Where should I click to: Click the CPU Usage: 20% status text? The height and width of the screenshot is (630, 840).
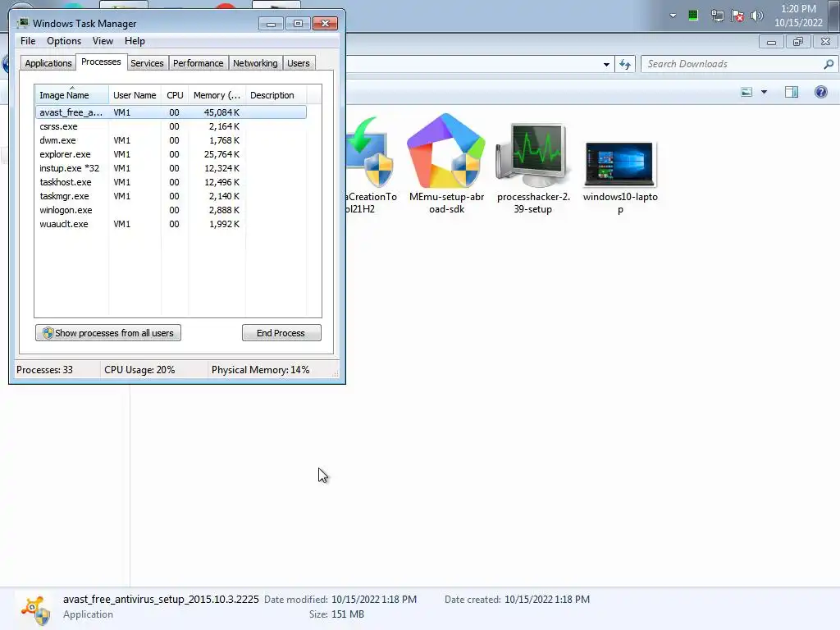[x=139, y=370]
